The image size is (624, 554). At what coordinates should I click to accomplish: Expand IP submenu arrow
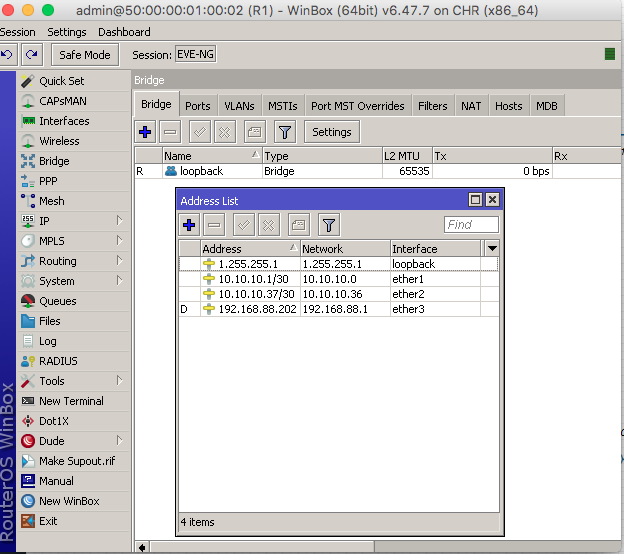click(119, 220)
